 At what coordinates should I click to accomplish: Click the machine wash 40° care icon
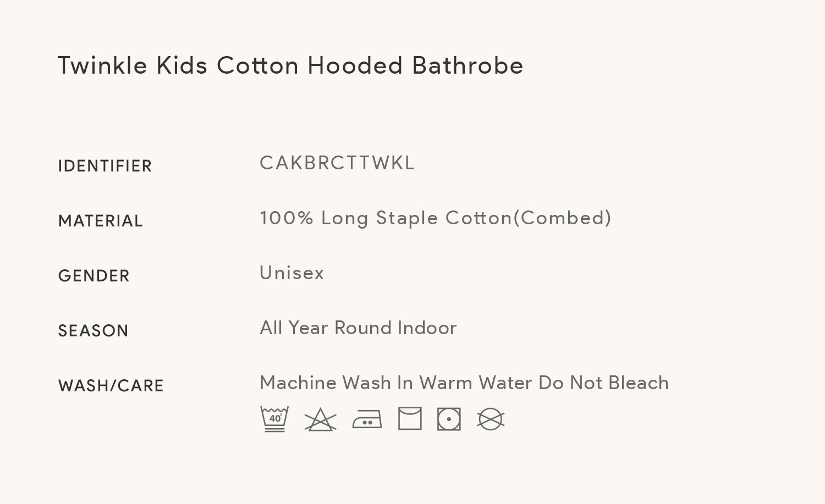(x=274, y=419)
